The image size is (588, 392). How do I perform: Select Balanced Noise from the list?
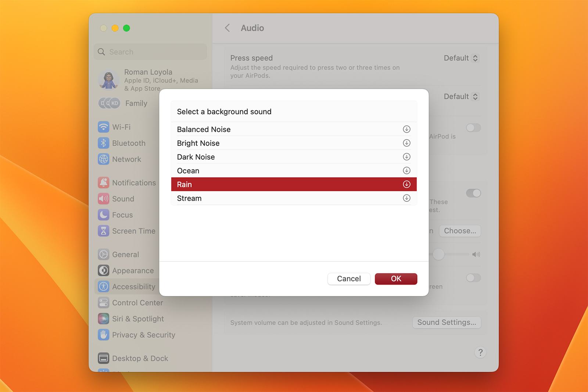point(294,129)
